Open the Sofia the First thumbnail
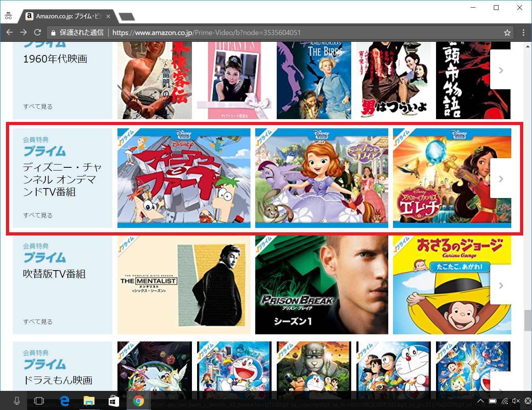Screen dimensions: 532x410 [x=322, y=178]
